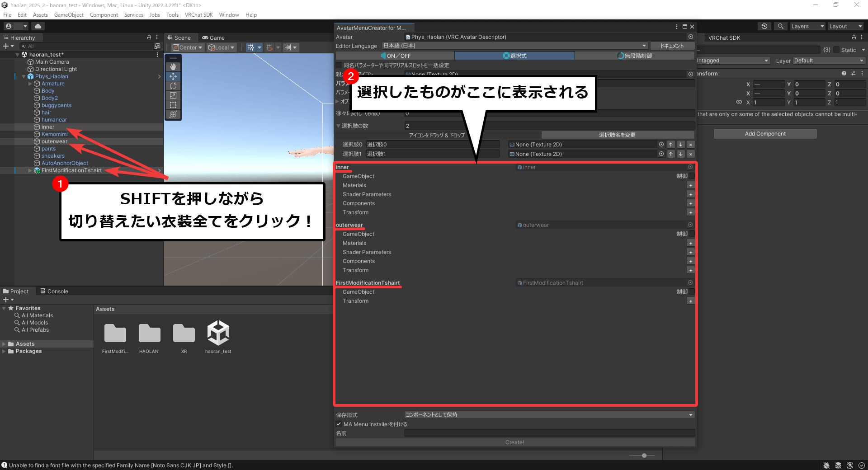868x470 pixels.
Task: Toggle grid snapping icon in Scene toolbar
Action: tap(269, 47)
